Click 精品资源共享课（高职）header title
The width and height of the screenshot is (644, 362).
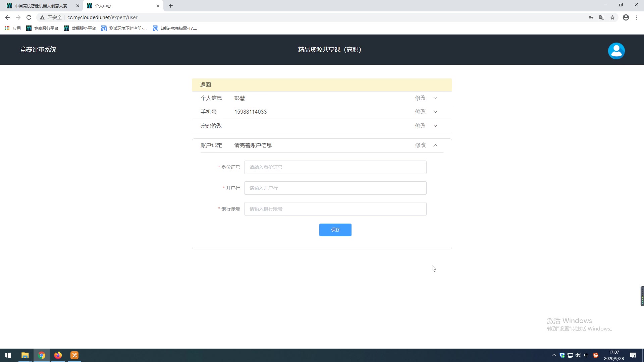coord(330,50)
